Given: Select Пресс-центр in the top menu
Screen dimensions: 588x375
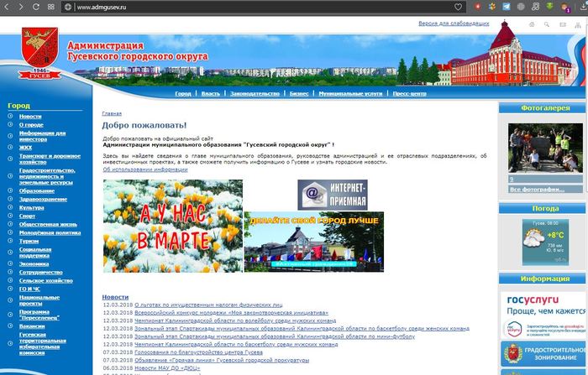Looking at the screenshot, I should (409, 94).
